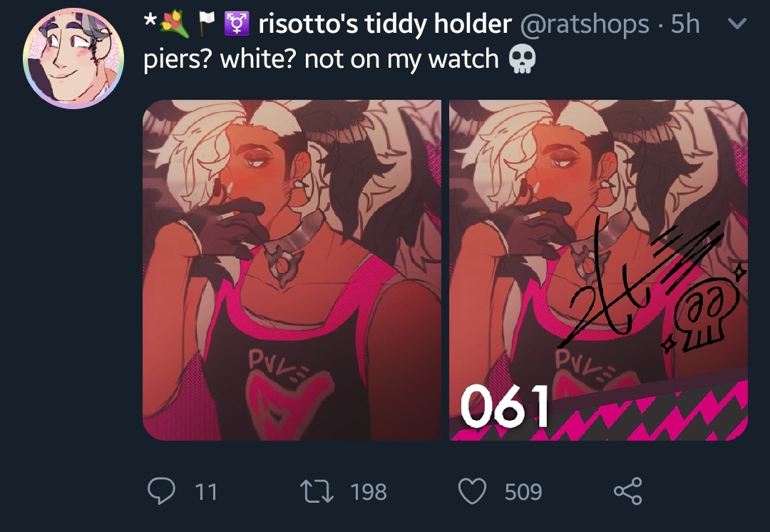The width and height of the screenshot is (770, 532).
Task: Visit the @ratshops handle link
Action: tap(585, 24)
